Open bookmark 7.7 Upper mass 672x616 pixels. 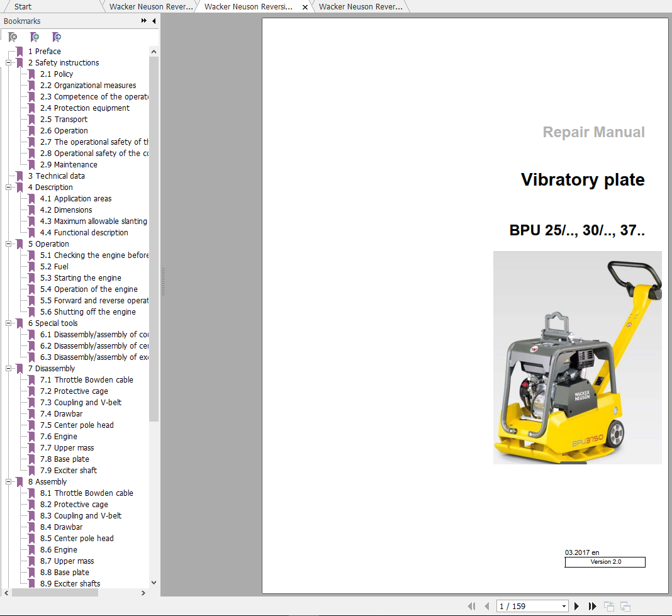(x=67, y=448)
